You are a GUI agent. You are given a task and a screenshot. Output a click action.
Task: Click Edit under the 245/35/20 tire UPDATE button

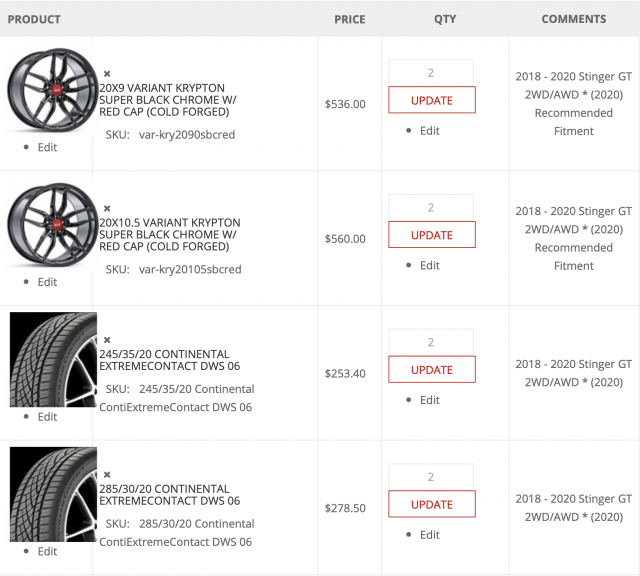(429, 400)
